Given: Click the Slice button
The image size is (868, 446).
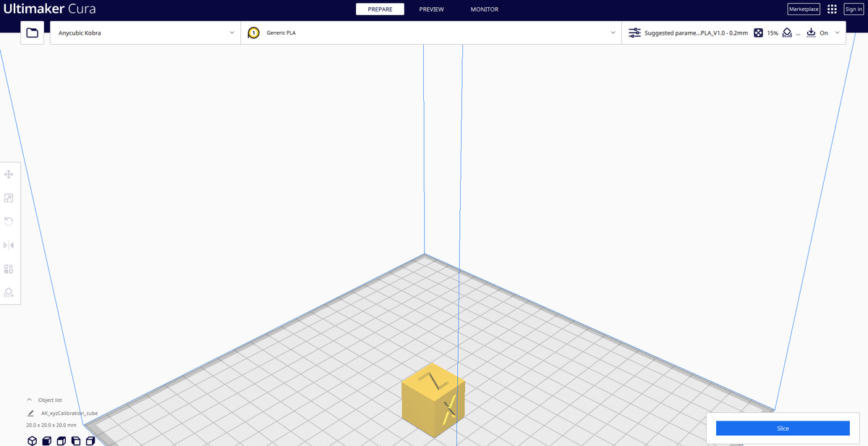Looking at the screenshot, I should 782,428.
